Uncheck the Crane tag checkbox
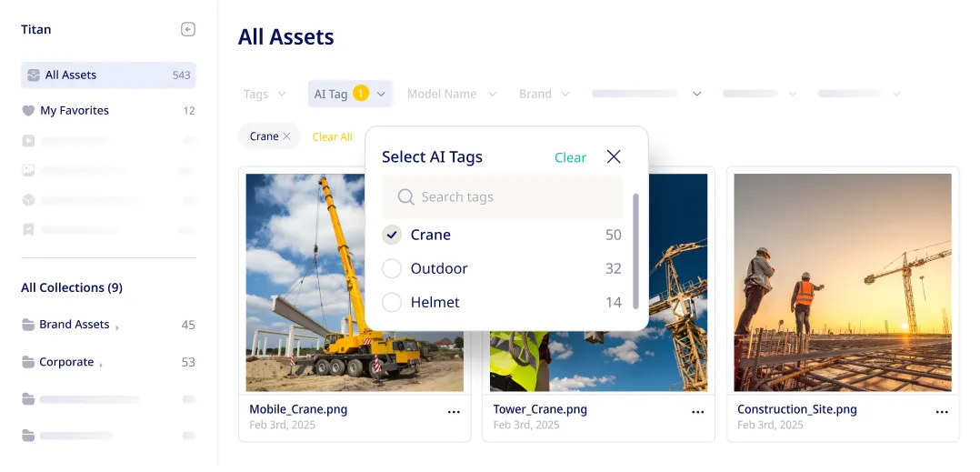Image resolution: width=980 pixels, height=472 pixels. coord(392,235)
